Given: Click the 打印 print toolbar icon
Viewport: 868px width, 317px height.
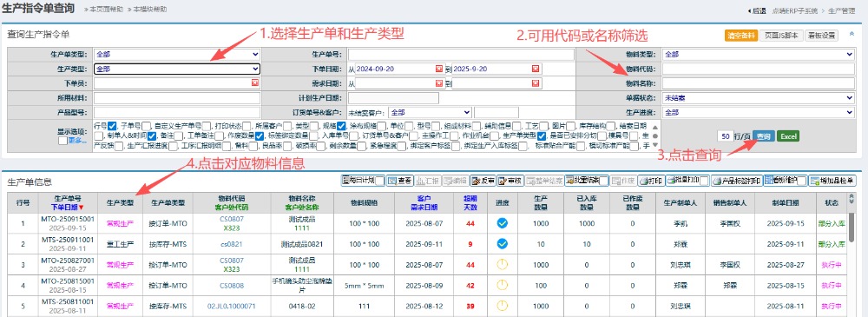Looking at the screenshot, I should [x=651, y=181].
